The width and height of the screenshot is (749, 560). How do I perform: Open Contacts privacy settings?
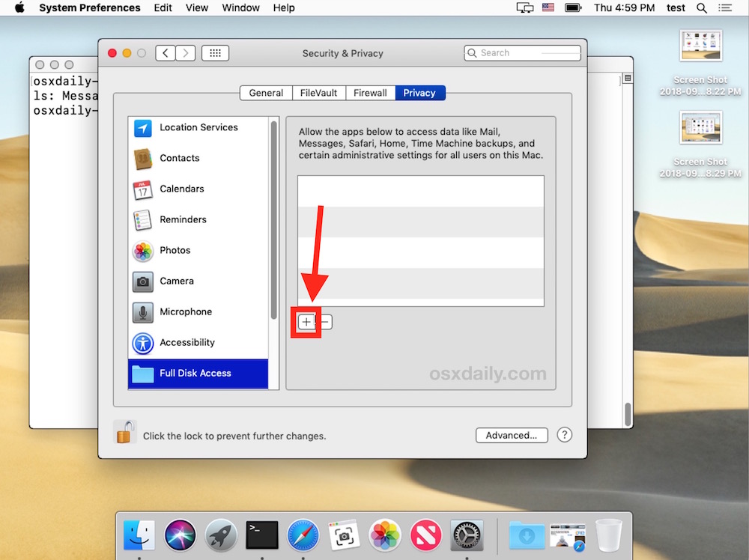(179, 158)
